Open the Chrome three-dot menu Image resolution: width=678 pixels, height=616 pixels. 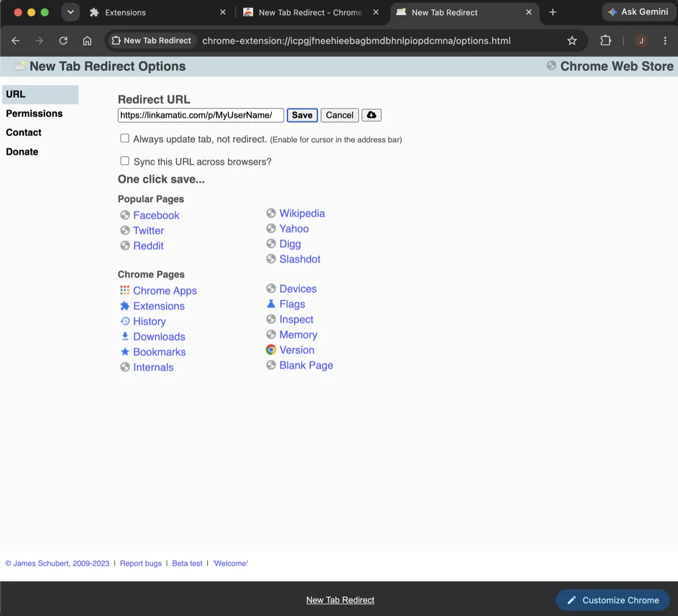point(665,41)
